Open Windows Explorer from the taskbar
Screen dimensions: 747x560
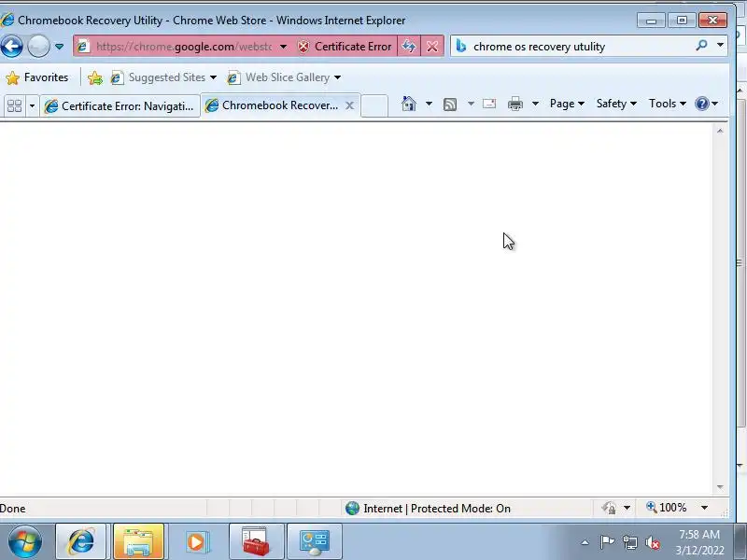coord(138,541)
